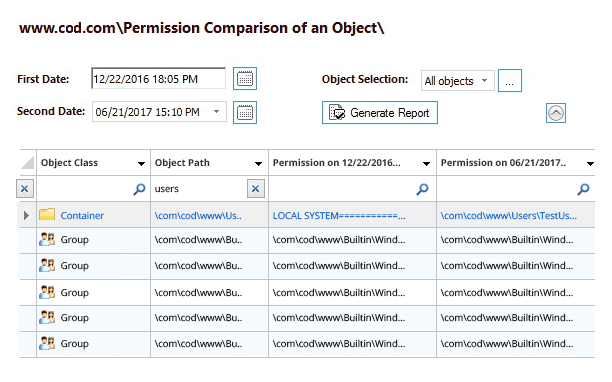Open the Object Class column dropdown

[141, 164]
